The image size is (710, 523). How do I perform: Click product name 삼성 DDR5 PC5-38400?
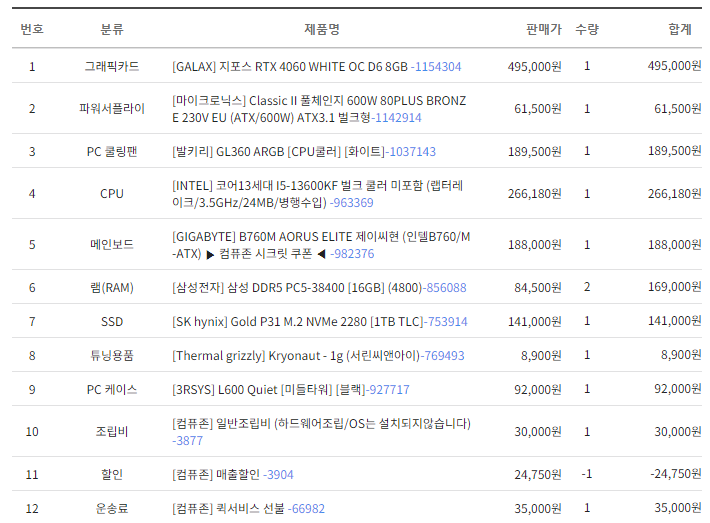[x=297, y=288]
